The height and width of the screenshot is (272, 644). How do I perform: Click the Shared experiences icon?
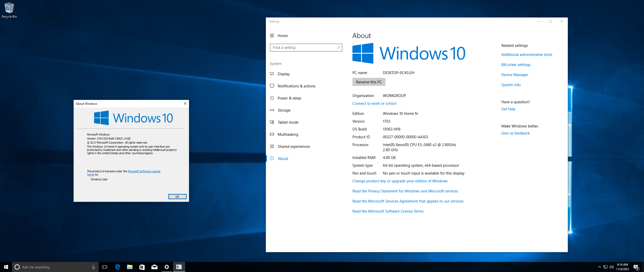(x=272, y=146)
